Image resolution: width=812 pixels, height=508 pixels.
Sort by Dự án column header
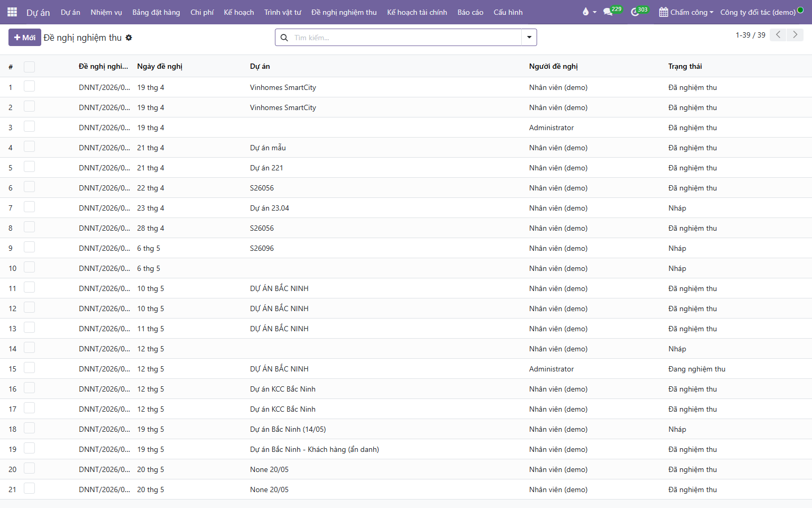pyautogui.click(x=260, y=66)
